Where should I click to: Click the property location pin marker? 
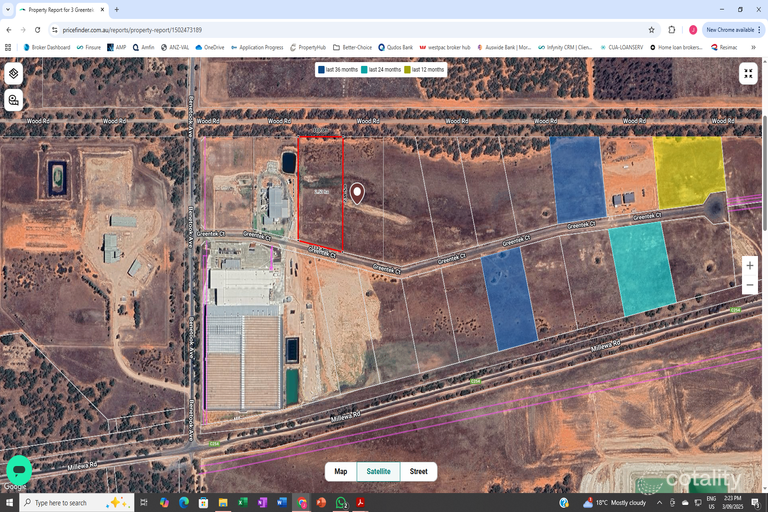pos(356,193)
